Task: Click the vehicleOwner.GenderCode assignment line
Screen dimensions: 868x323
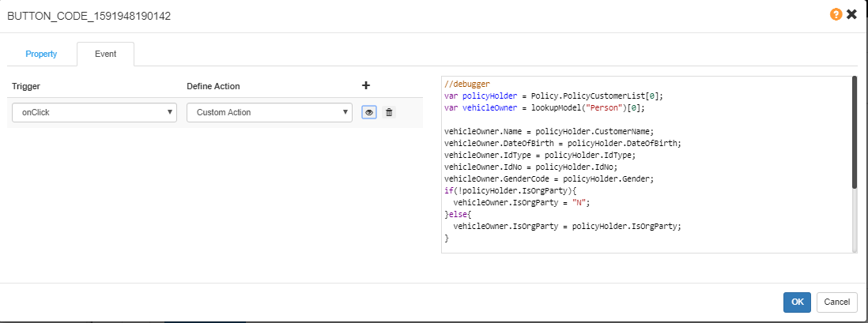Action: click(560, 178)
